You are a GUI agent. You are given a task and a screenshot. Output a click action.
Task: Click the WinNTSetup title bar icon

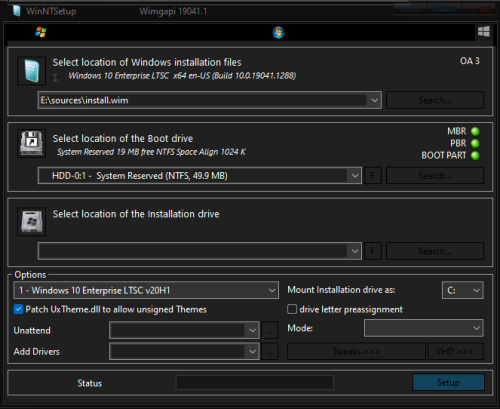tap(17, 10)
